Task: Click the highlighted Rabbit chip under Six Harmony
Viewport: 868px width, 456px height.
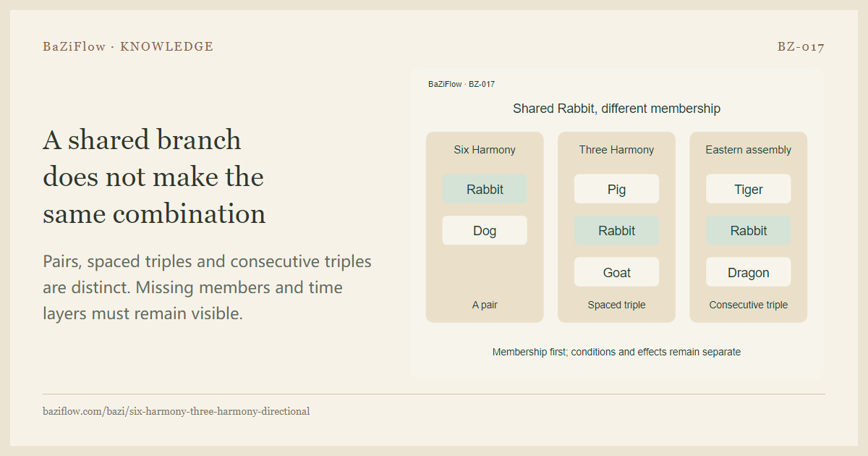Action: click(x=485, y=189)
